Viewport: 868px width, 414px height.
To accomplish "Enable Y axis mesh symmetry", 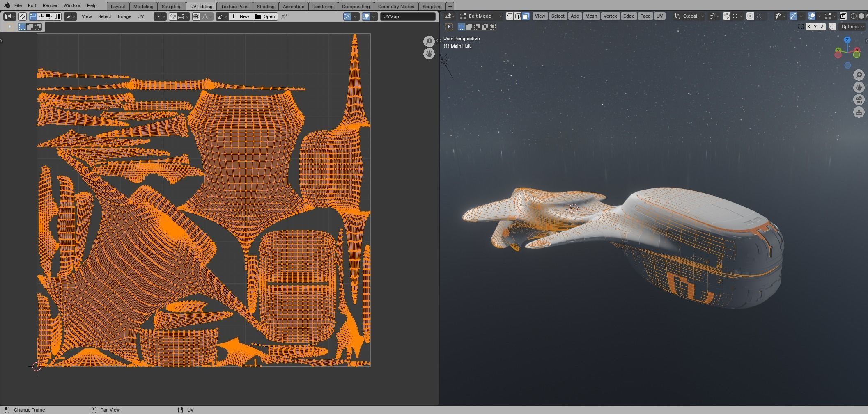I will (x=815, y=27).
